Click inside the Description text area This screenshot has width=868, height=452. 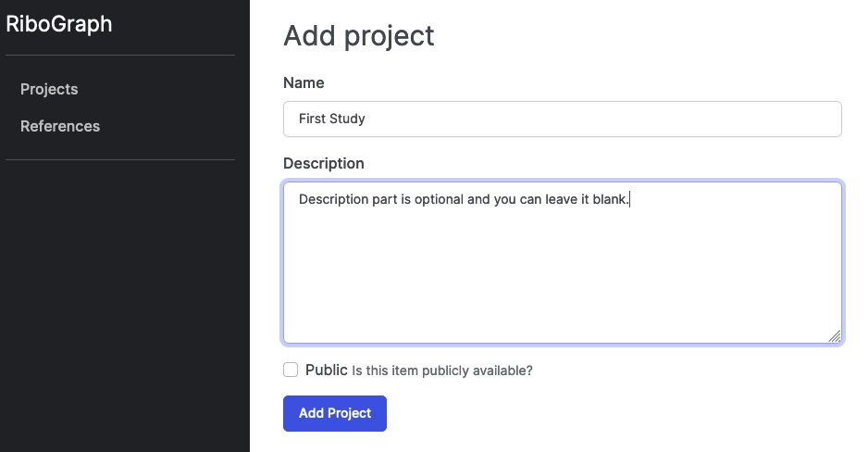[x=563, y=262]
